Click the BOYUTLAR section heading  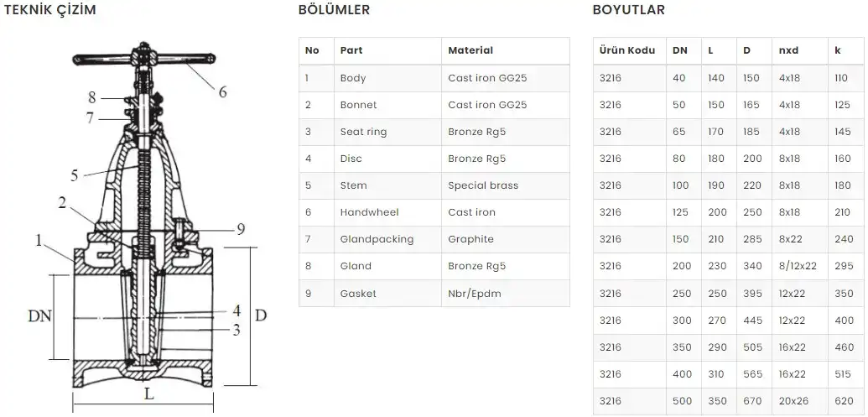[x=628, y=10]
